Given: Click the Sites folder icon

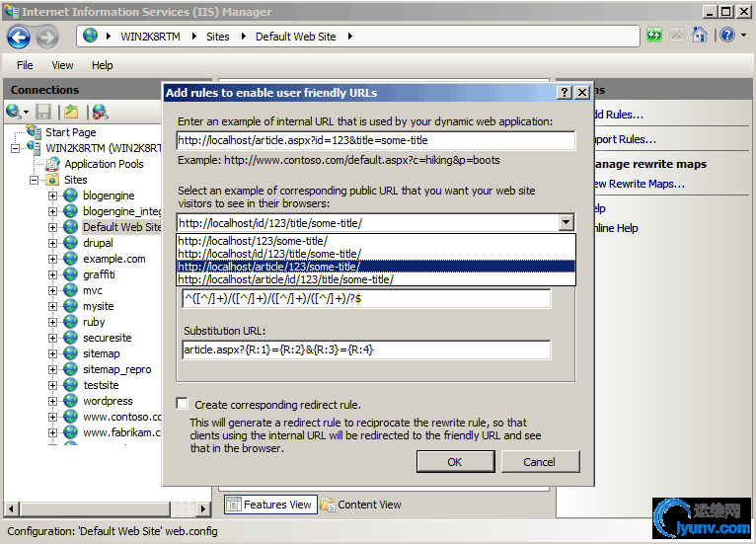Looking at the screenshot, I should [52, 180].
